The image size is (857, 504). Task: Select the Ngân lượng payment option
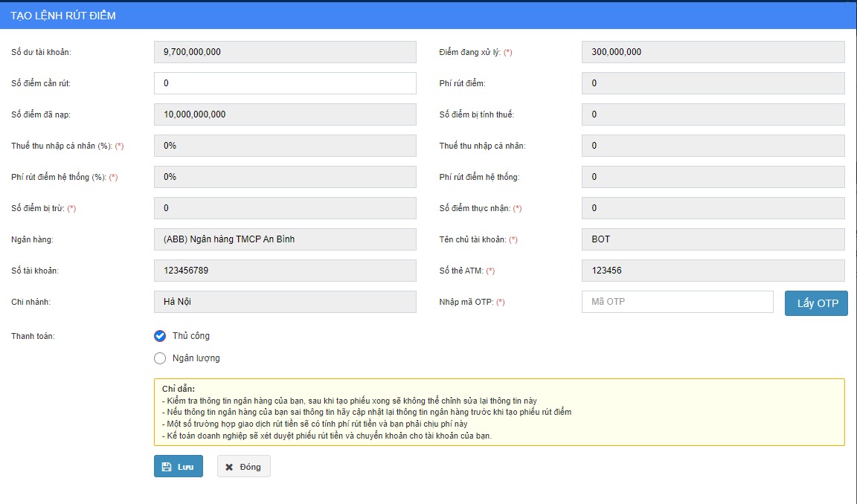click(160, 358)
